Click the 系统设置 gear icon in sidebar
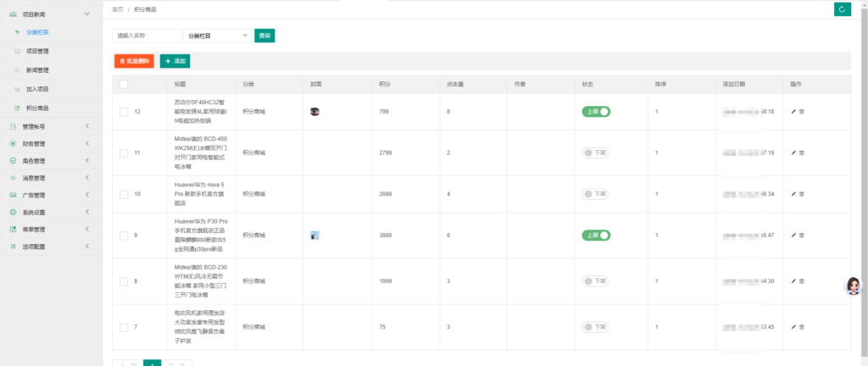868x366 pixels. click(13, 212)
